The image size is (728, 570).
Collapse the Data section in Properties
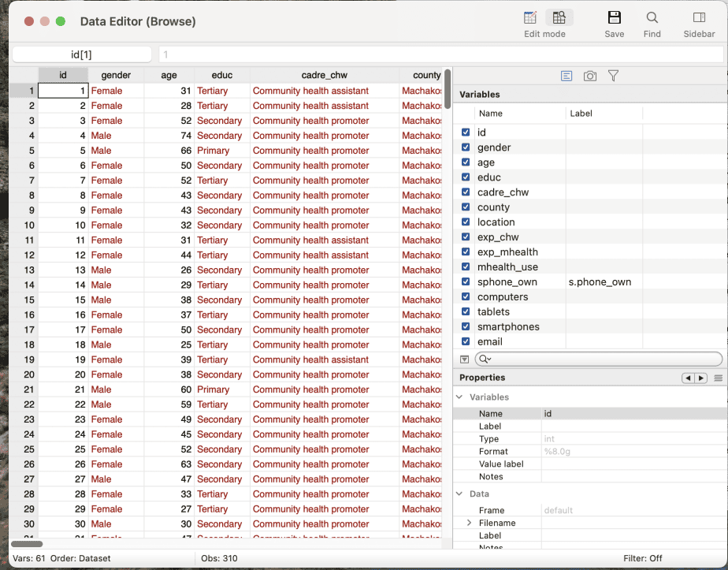point(460,494)
